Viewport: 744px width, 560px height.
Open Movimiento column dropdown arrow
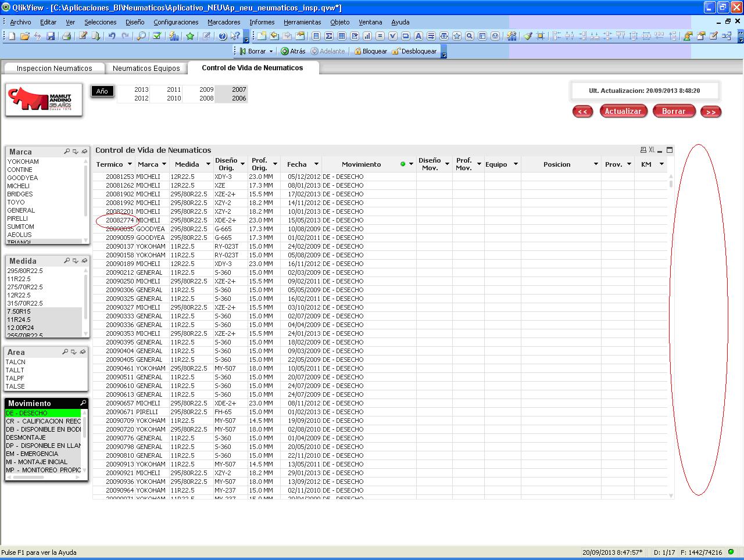411,164
